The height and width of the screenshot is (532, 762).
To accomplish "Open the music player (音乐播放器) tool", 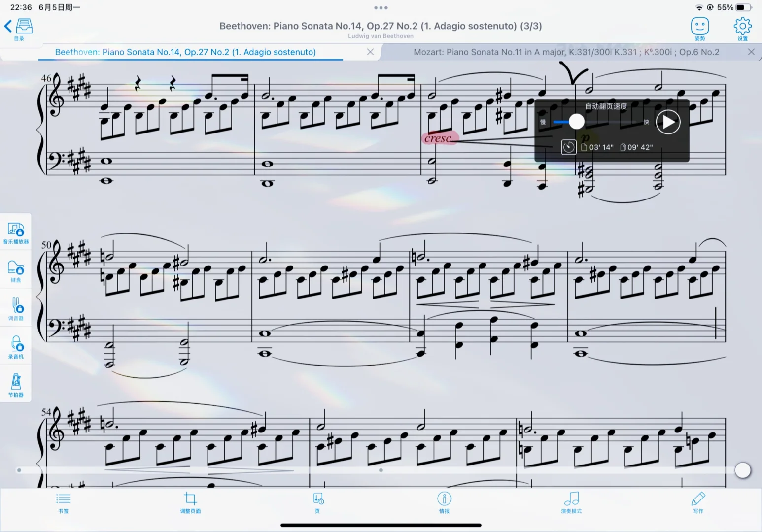I will (16, 233).
